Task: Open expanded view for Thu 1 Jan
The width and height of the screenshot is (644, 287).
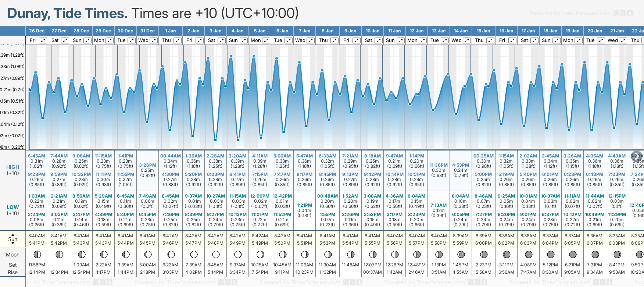Action: (x=177, y=40)
